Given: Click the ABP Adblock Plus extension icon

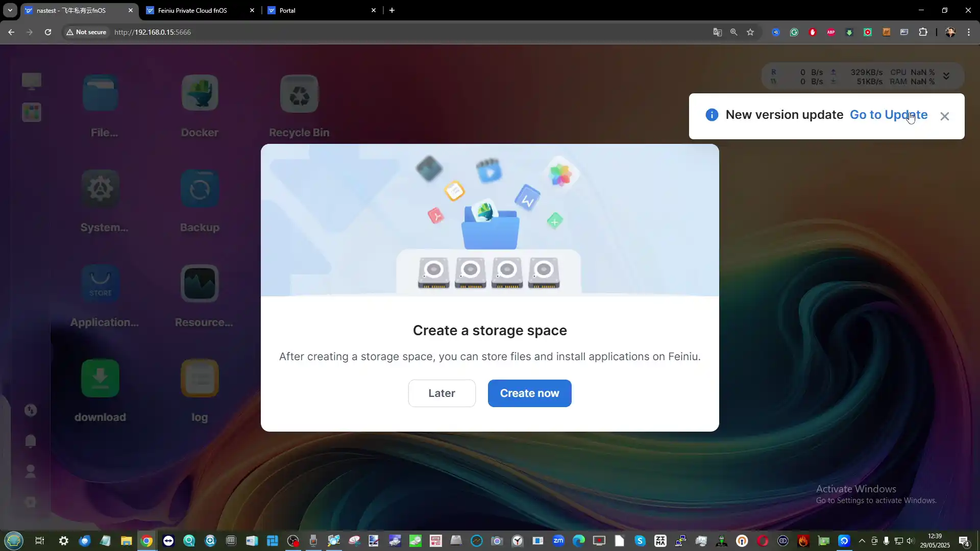Looking at the screenshot, I should coord(831,32).
